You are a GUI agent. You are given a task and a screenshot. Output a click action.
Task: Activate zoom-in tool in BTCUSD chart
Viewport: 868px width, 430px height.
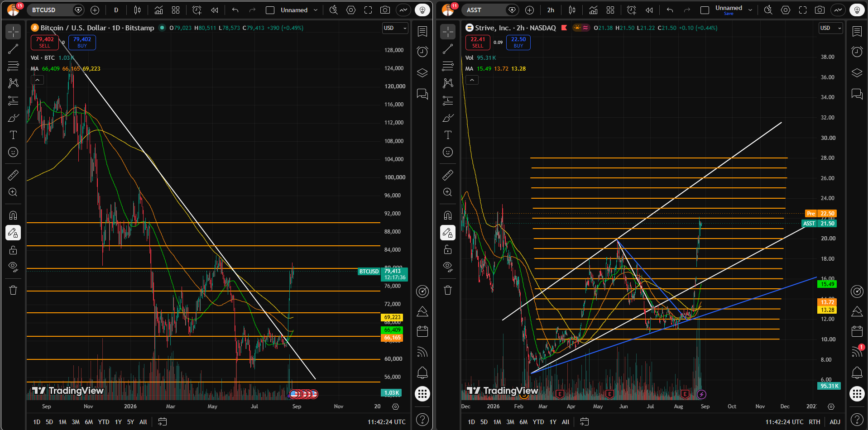[x=13, y=192]
